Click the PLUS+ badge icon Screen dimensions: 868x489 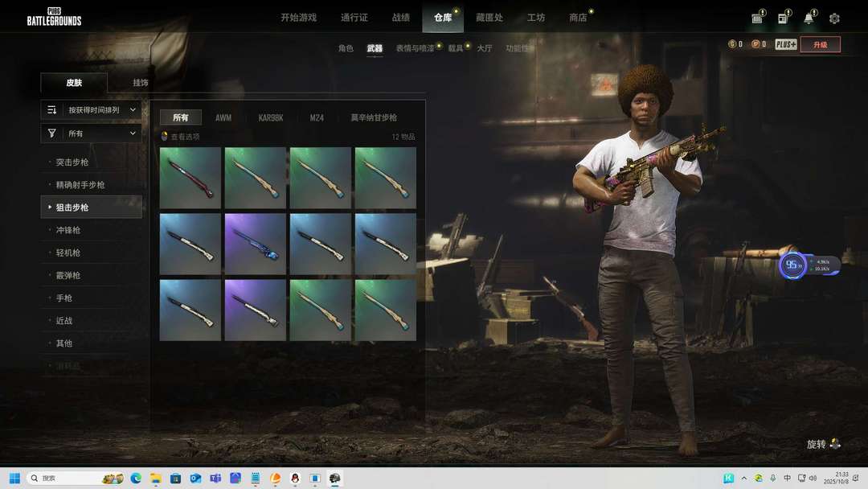[x=785, y=44]
